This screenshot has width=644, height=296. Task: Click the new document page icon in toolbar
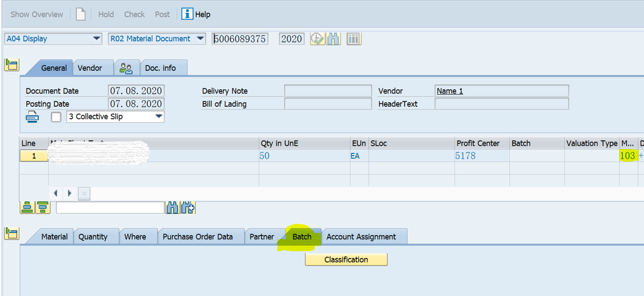80,14
